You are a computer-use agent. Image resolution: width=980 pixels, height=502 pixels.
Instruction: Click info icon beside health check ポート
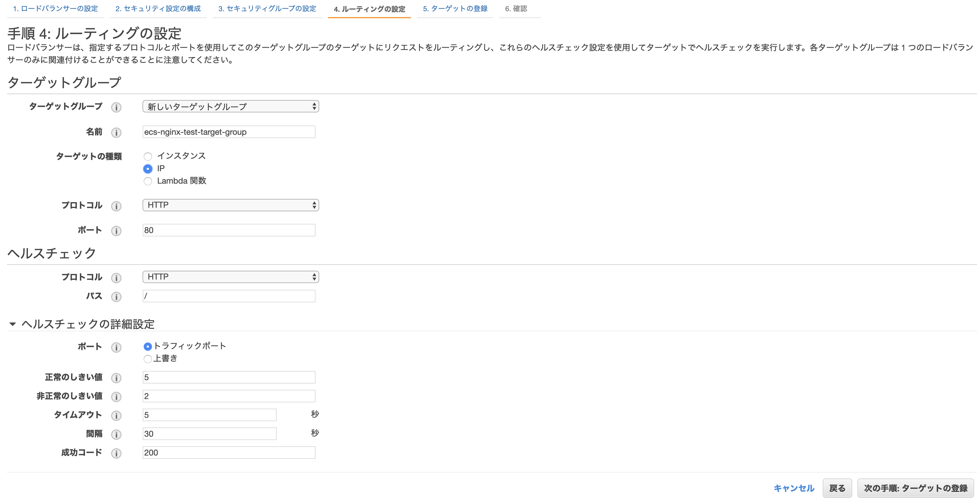pyautogui.click(x=116, y=347)
